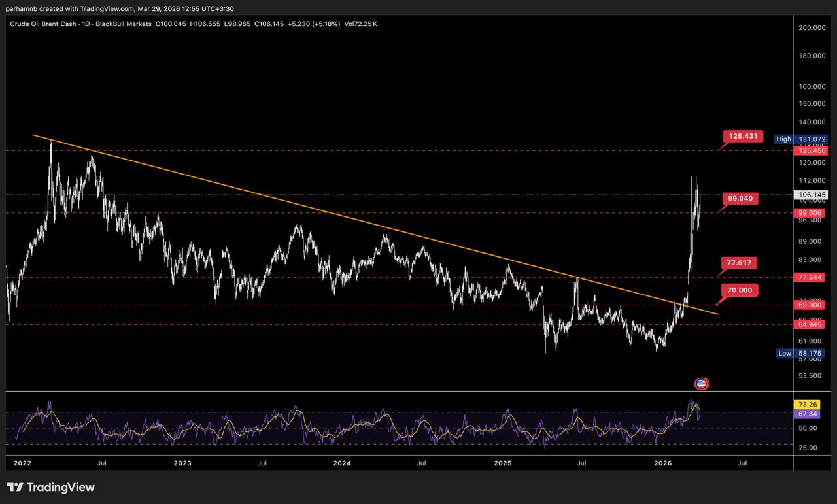837x504 pixels.
Task: Click the current price label 106.145
Action: tap(811, 195)
